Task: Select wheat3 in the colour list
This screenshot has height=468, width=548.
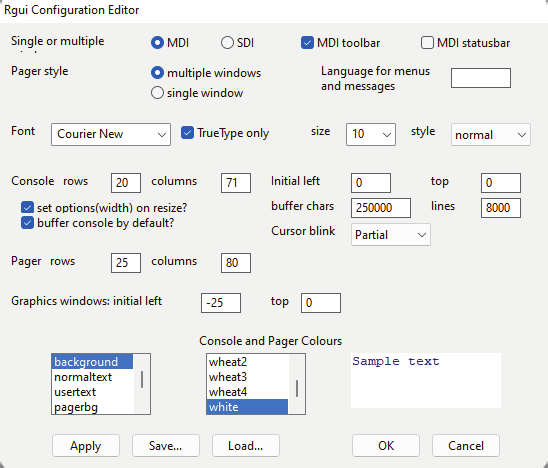Action: [247, 377]
